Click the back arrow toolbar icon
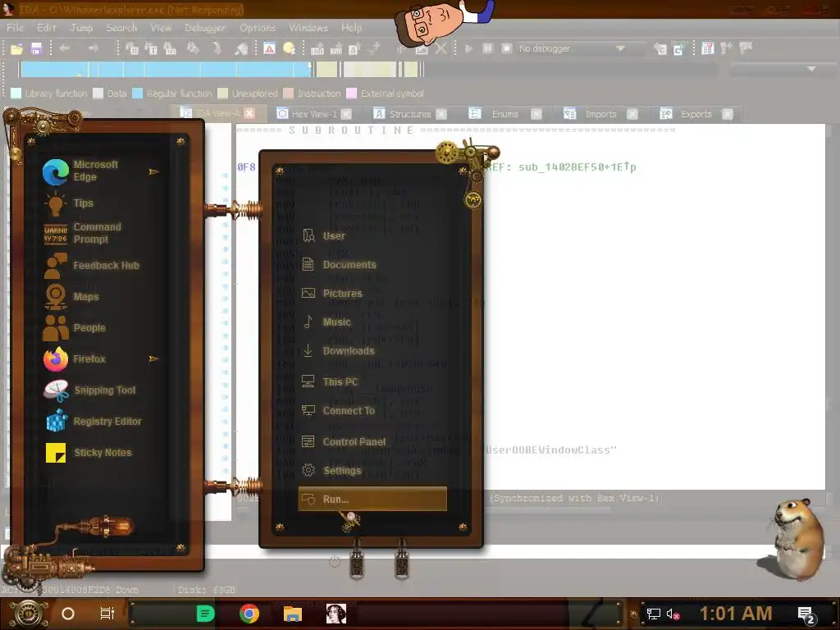This screenshot has height=630, width=840. [65, 48]
